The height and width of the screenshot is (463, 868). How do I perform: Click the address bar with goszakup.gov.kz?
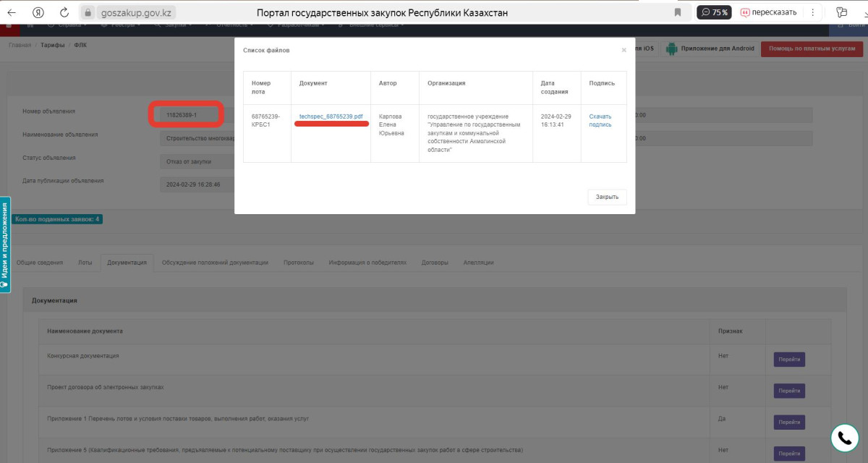coord(127,12)
